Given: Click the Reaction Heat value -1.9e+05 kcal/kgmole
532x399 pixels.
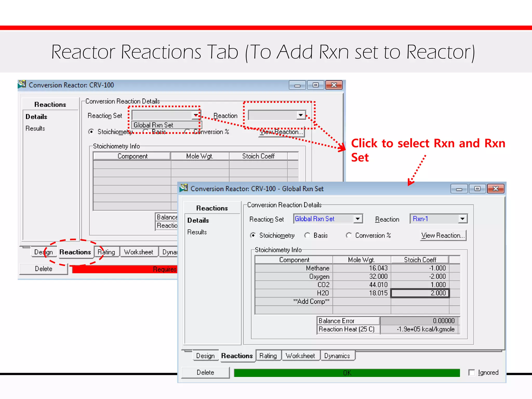Looking at the screenshot, I should [419, 329].
